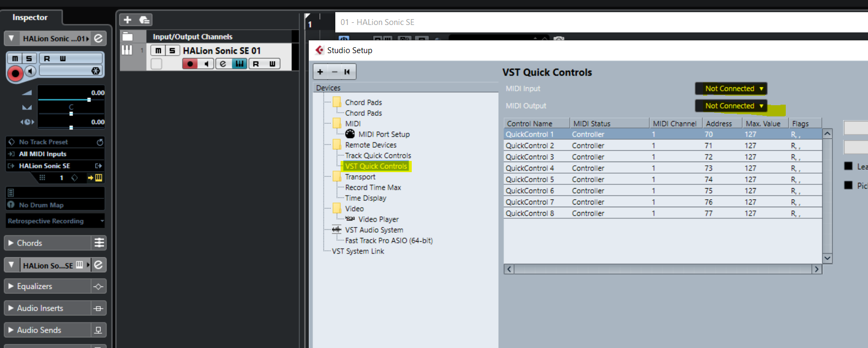This screenshot has width=868, height=348.
Task: Open All MIDI Inputs routing selector
Action: [x=55, y=154]
